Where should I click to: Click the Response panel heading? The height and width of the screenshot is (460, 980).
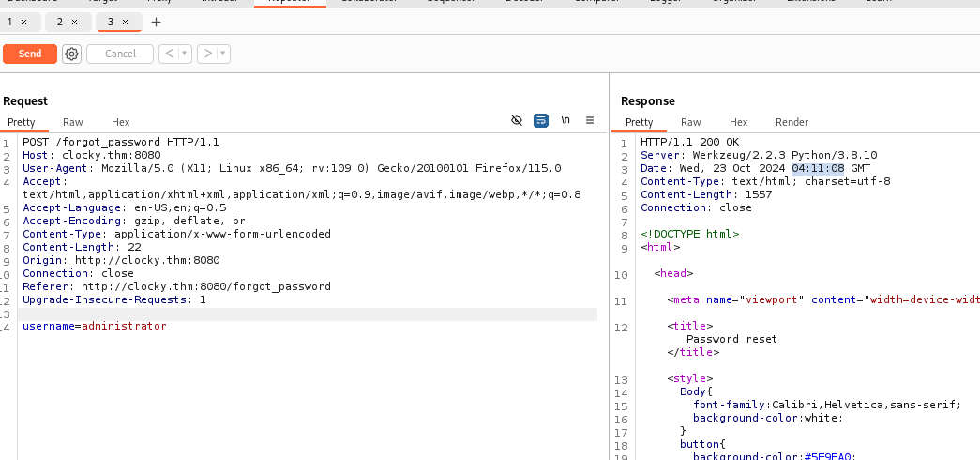pos(647,101)
